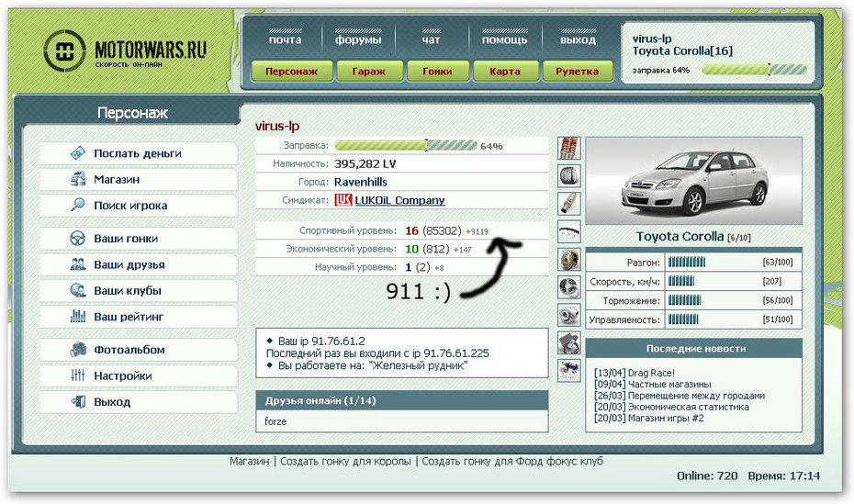Click the camera icon by Фотоальбом
854x504 pixels.
click(78, 350)
